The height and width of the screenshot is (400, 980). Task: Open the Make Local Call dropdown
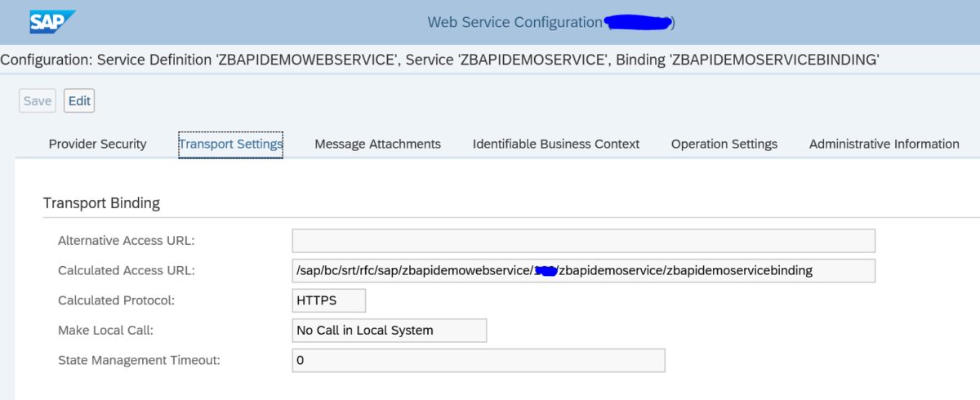(389, 331)
